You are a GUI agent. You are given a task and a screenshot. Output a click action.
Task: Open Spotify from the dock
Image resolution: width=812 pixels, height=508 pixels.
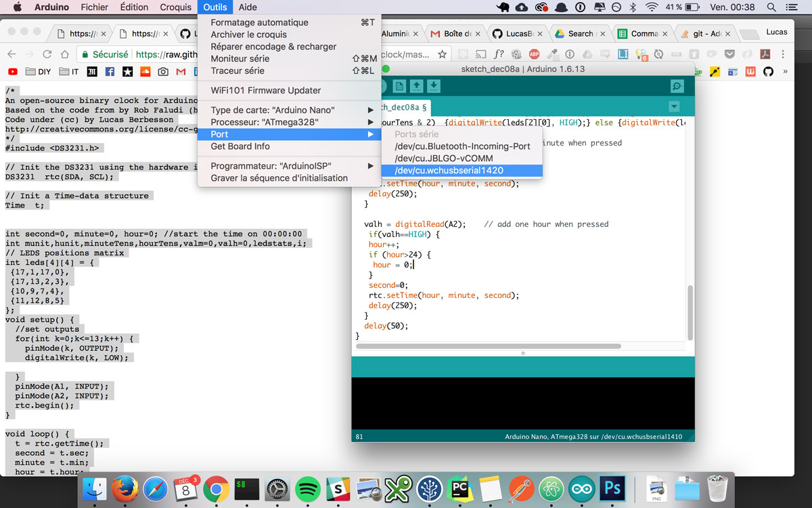(308, 488)
